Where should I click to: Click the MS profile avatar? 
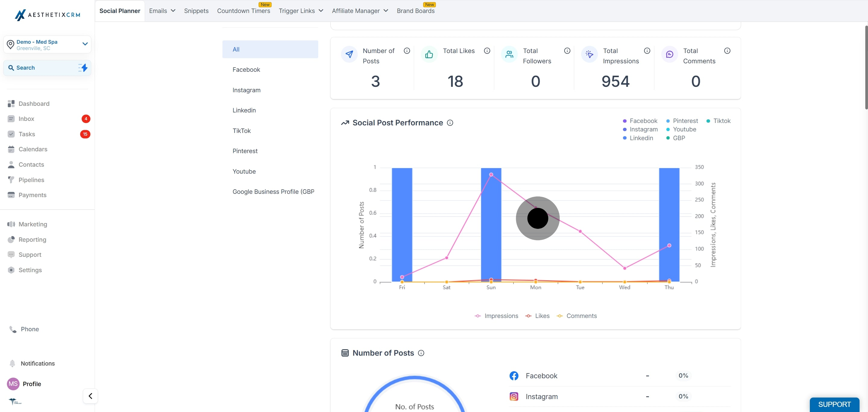point(13,384)
